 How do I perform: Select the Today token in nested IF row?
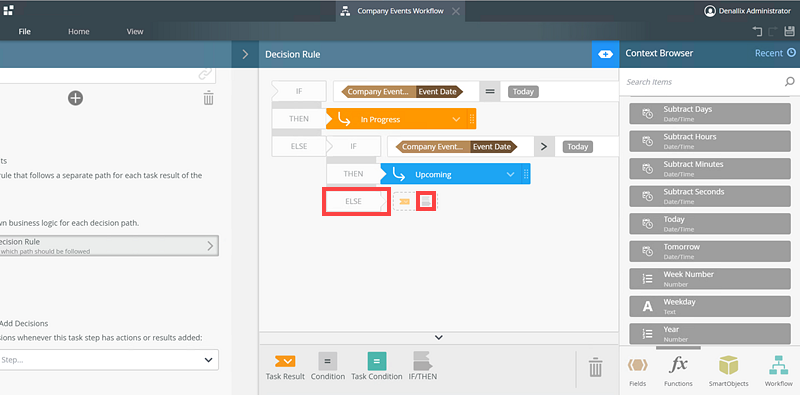pos(578,147)
